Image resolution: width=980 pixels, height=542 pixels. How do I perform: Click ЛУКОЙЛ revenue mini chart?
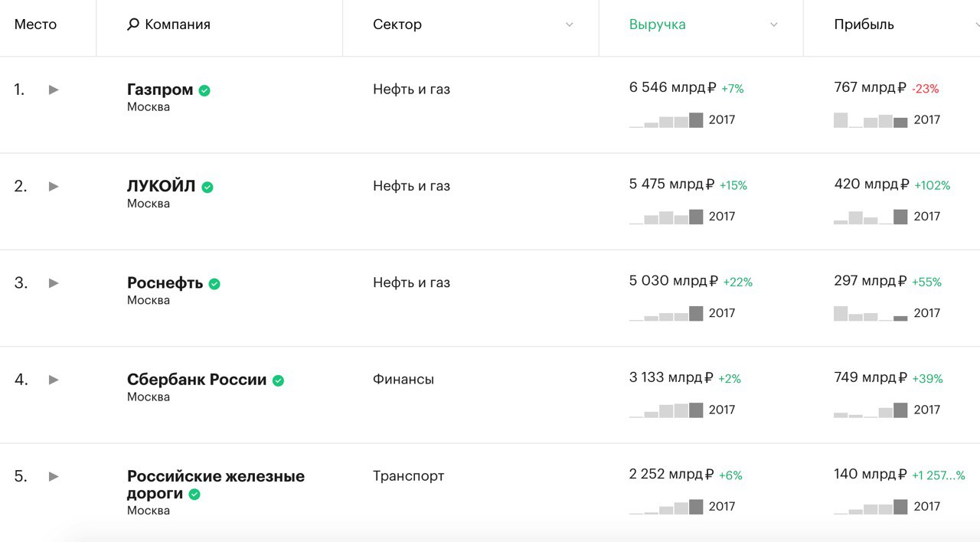[x=666, y=217]
